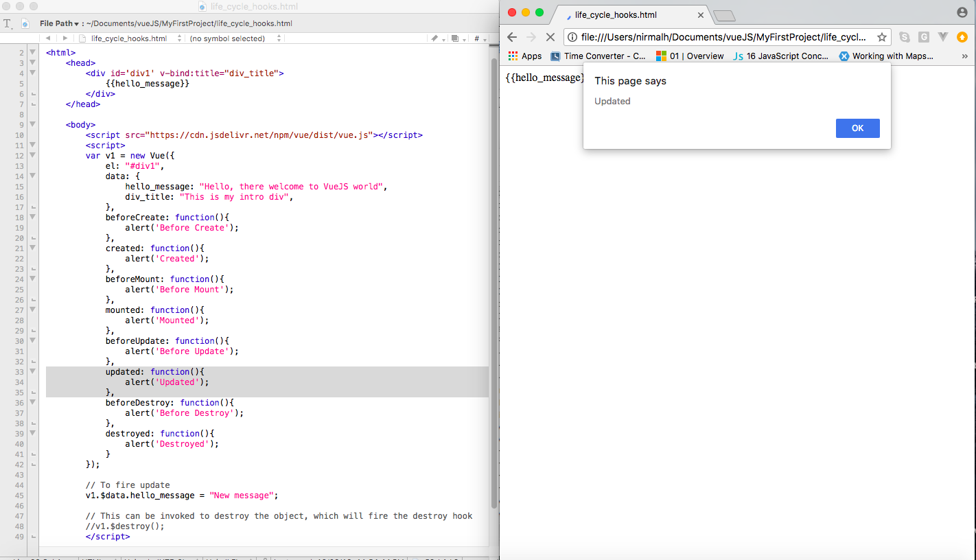Open the includes stack icon menu in editor
976x560 pixels.
(458, 38)
